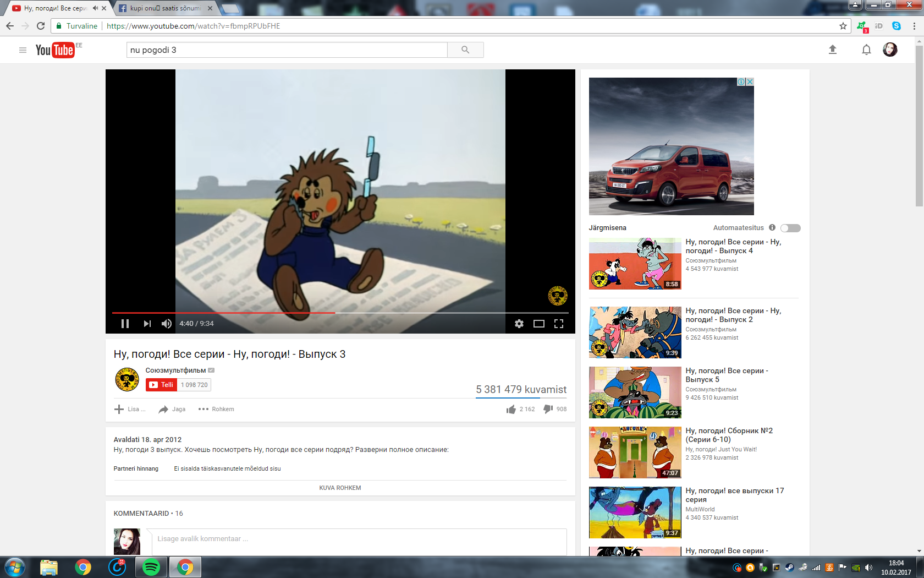Focus the search field 'nu pogodi 3'

(287, 50)
